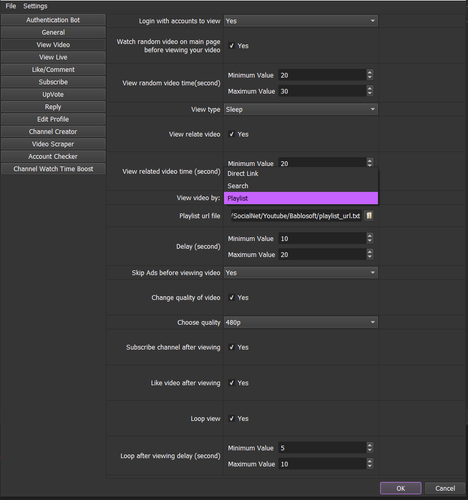Switch to the General section

[53, 32]
